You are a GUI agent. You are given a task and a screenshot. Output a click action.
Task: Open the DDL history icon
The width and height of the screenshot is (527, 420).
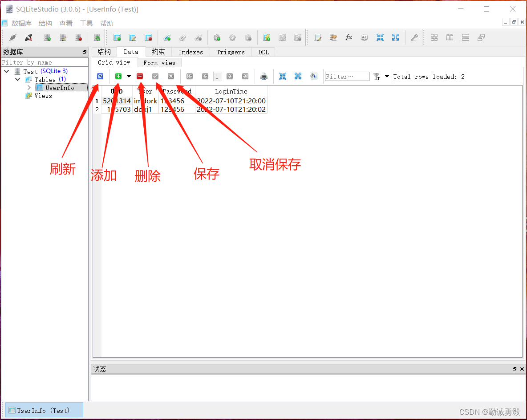point(333,37)
